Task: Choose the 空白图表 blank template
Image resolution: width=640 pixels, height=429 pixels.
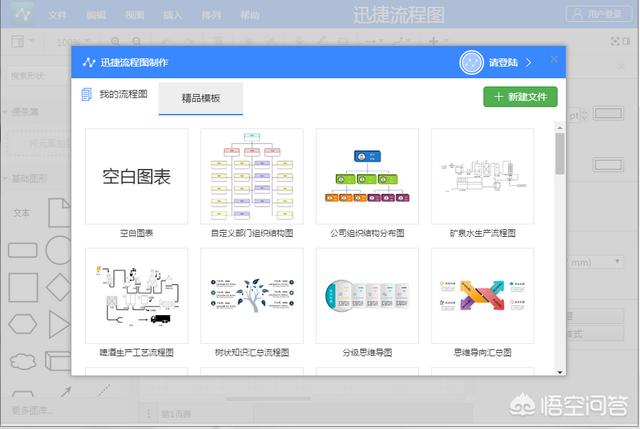Action: point(136,176)
